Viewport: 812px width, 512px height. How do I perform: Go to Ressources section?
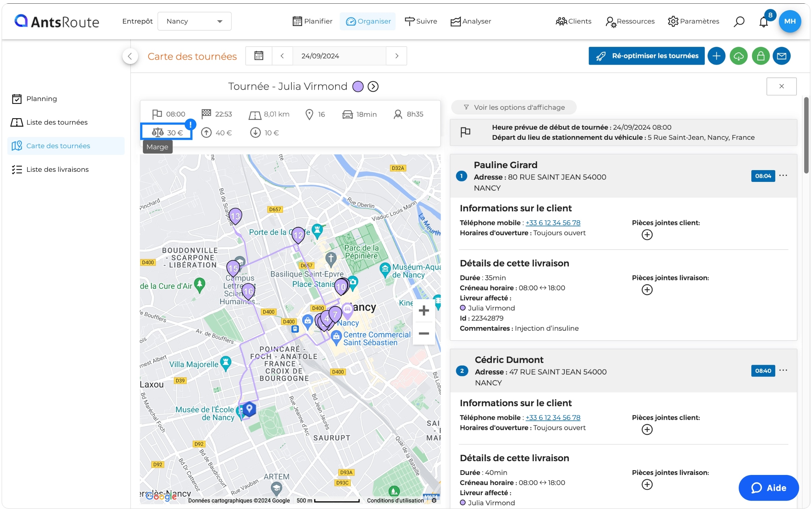click(x=630, y=21)
